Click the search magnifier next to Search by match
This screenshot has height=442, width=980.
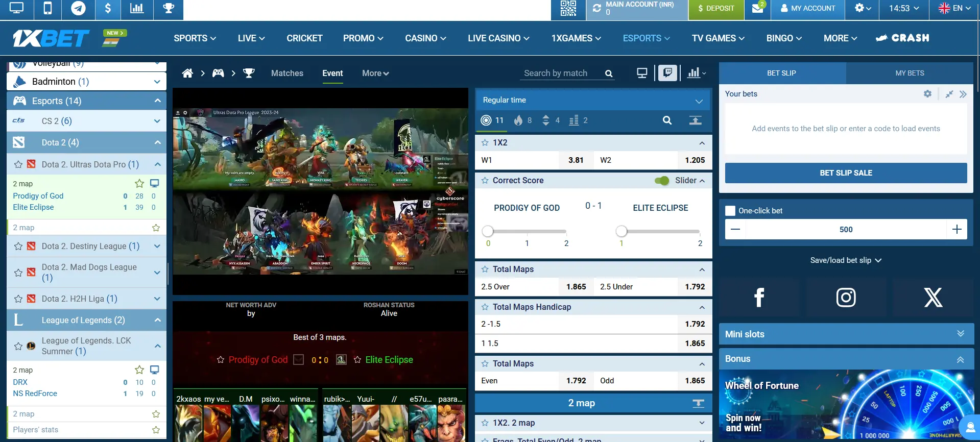coord(609,73)
